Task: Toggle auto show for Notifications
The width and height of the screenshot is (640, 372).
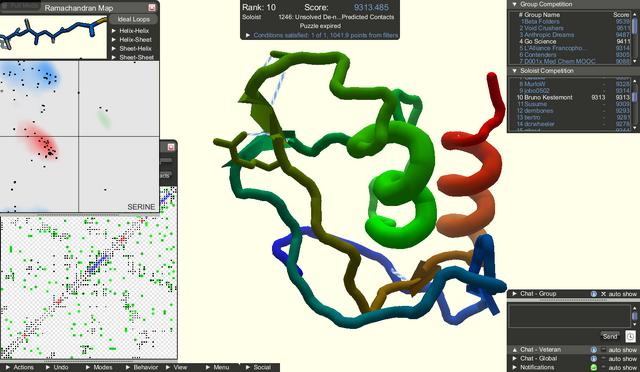Action: tap(604, 368)
